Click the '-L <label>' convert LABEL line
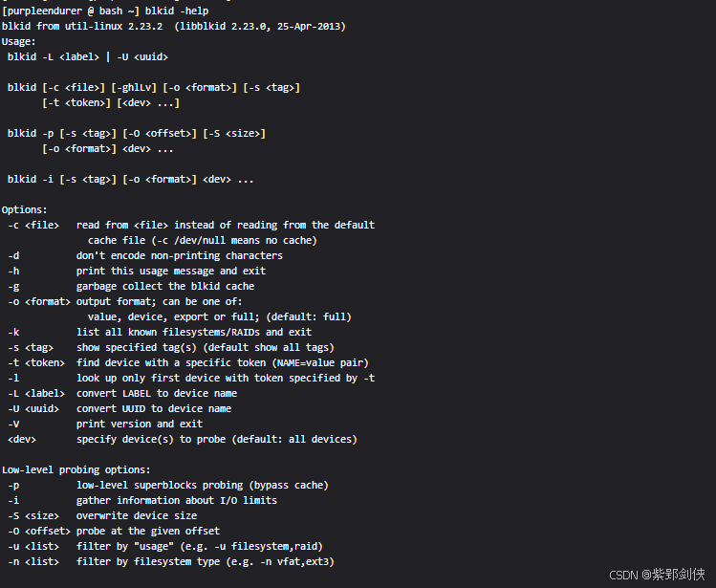 (122, 393)
